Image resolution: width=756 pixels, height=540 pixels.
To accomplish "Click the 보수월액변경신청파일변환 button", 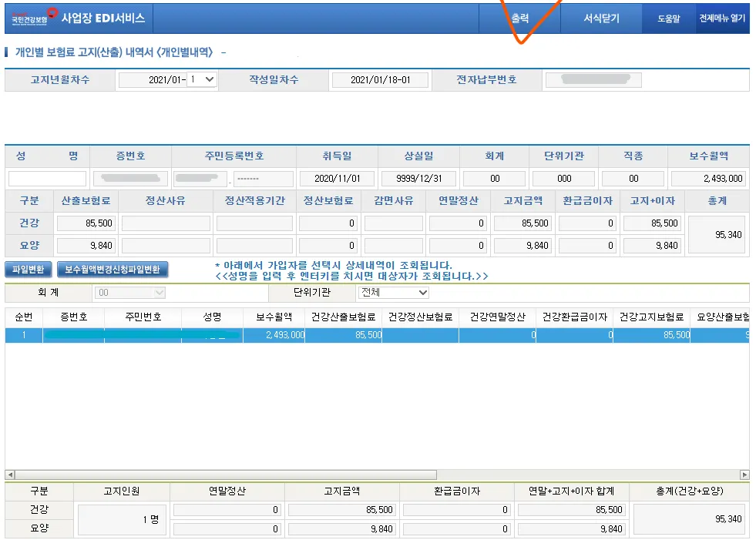I will 113,269.
